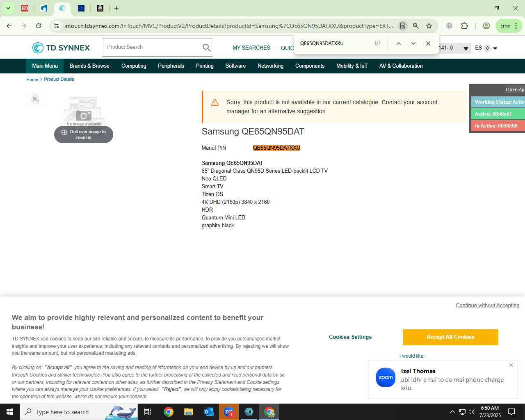Click the Error button in Chrome toolbar
Image resolution: width=525 pixels, height=420 pixels.
509,26
